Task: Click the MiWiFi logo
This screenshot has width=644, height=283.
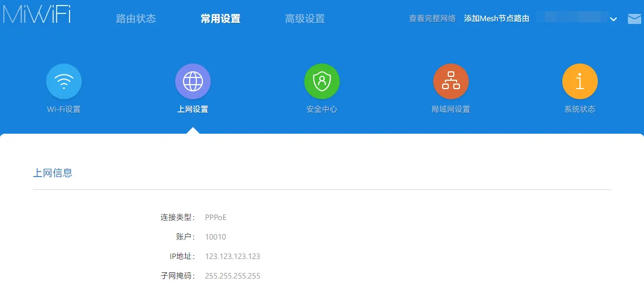Action: (37, 14)
